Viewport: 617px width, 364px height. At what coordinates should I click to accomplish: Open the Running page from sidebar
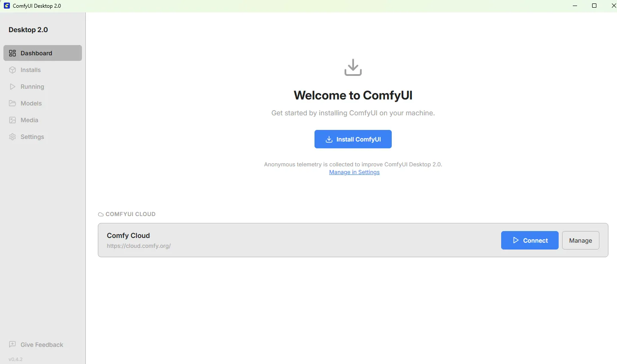(32, 87)
